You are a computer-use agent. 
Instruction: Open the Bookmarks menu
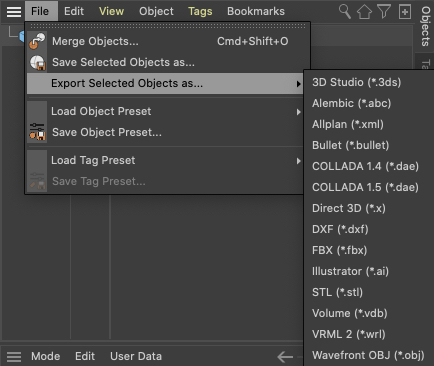pos(256,11)
